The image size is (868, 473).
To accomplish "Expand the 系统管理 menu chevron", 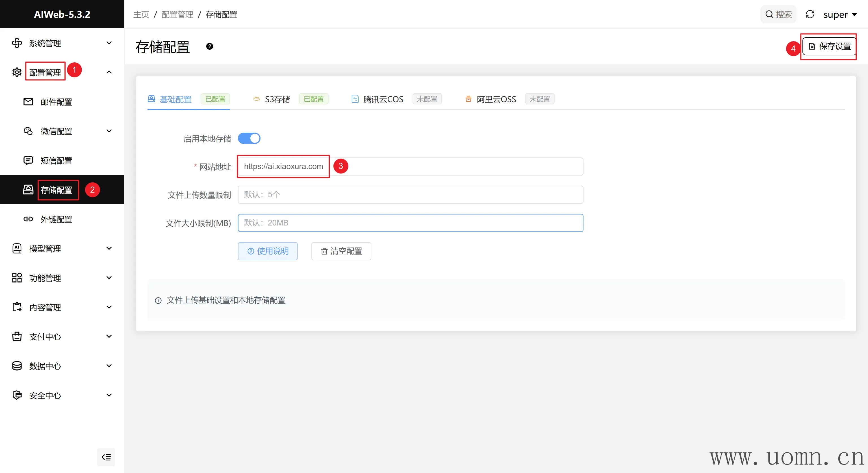I will click(x=109, y=43).
